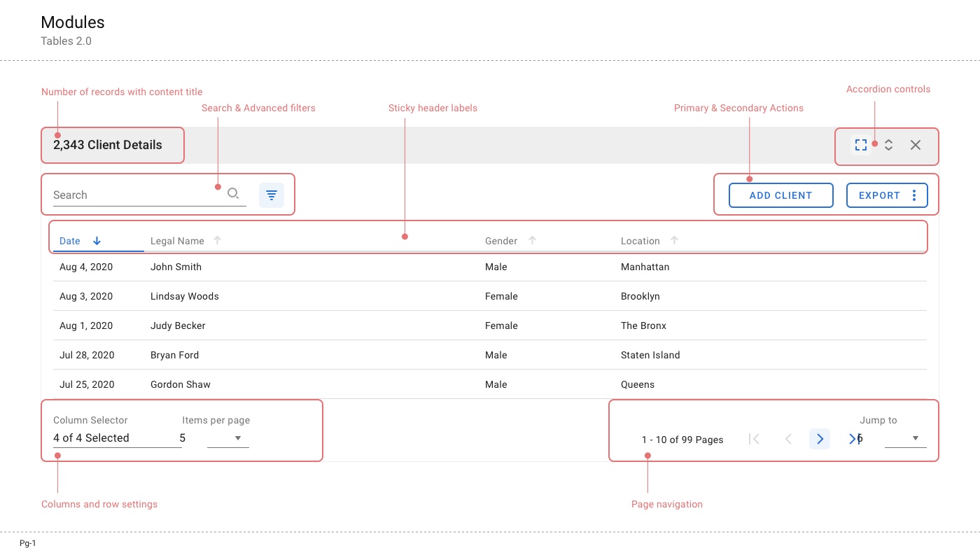980x560 pixels.
Task: Click the search magnifier icon
Action: 234,194
